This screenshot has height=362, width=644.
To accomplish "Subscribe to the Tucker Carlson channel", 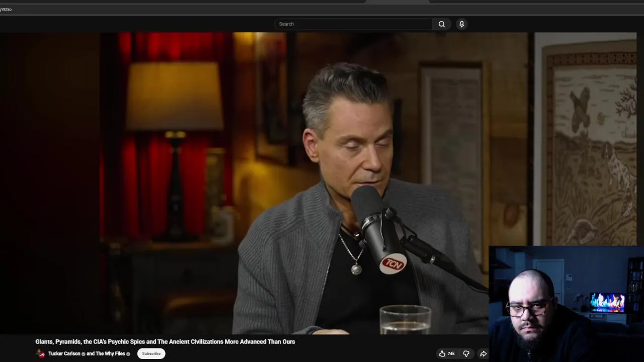I will (151, 353).
